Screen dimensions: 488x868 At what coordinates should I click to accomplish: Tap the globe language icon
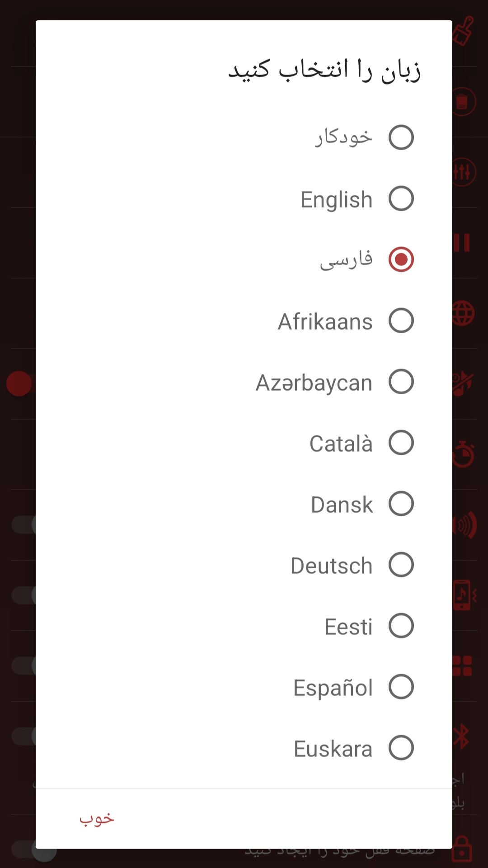(463, 313)
